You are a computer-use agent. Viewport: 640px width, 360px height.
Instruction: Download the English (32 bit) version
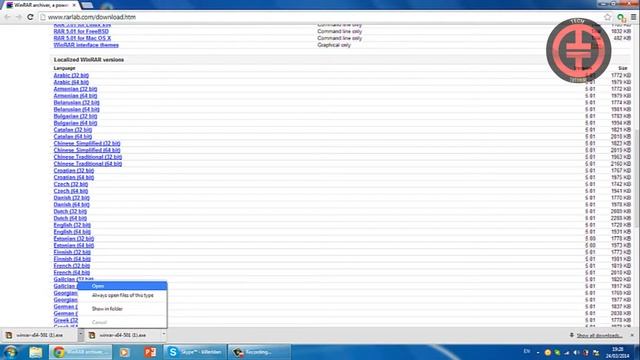point(72,225)
